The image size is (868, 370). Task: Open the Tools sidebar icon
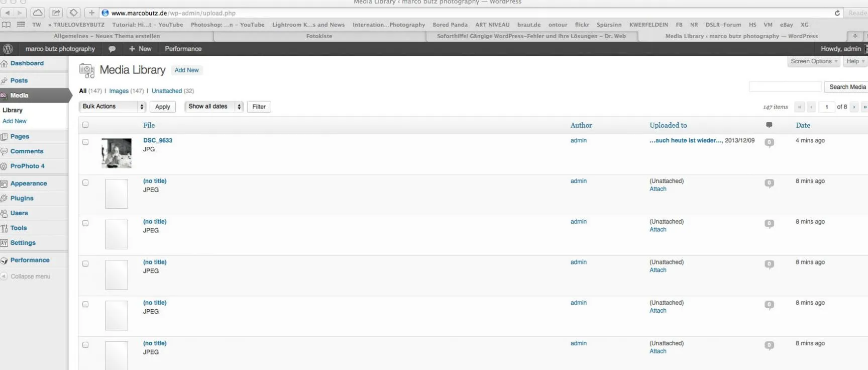coord(4,228)
